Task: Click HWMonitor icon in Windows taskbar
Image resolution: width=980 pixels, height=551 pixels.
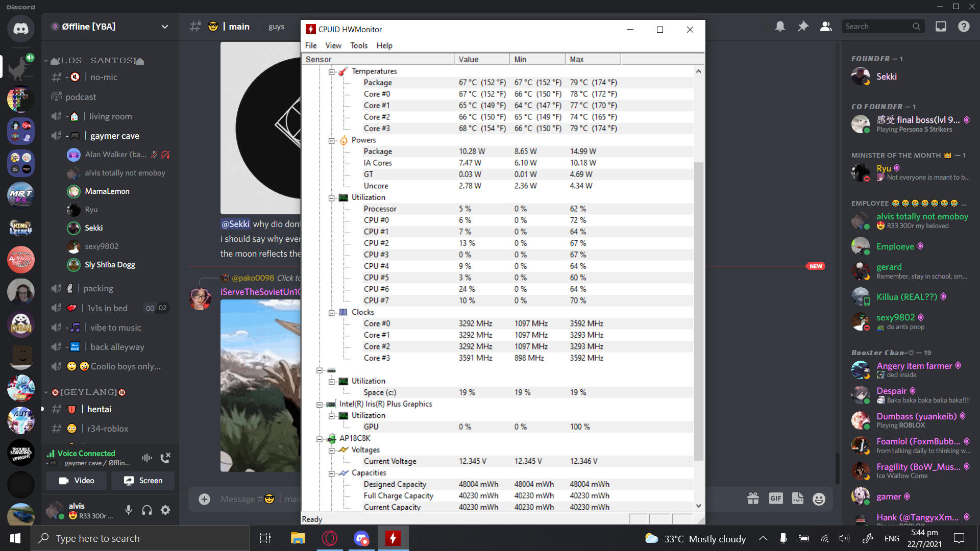Action: click(393, 538)
